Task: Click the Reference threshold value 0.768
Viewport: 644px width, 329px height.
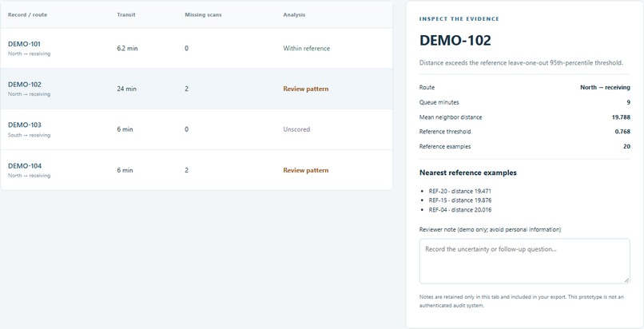Action: point(622,132)
